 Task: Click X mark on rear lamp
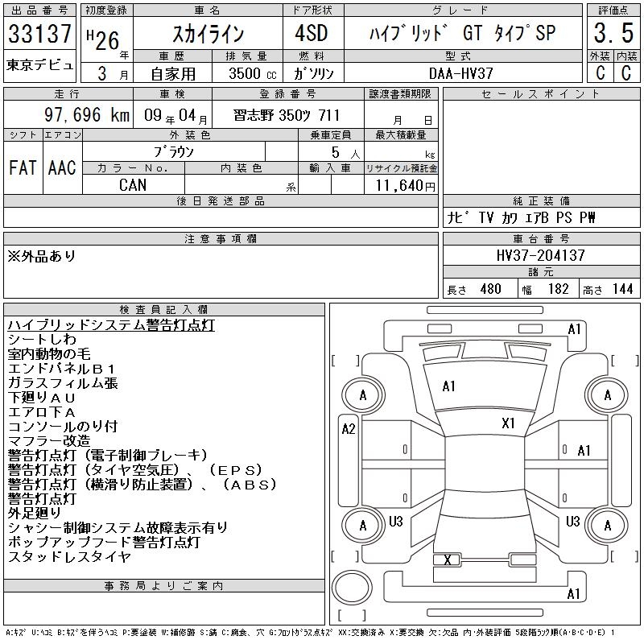[x=448, y=559]
